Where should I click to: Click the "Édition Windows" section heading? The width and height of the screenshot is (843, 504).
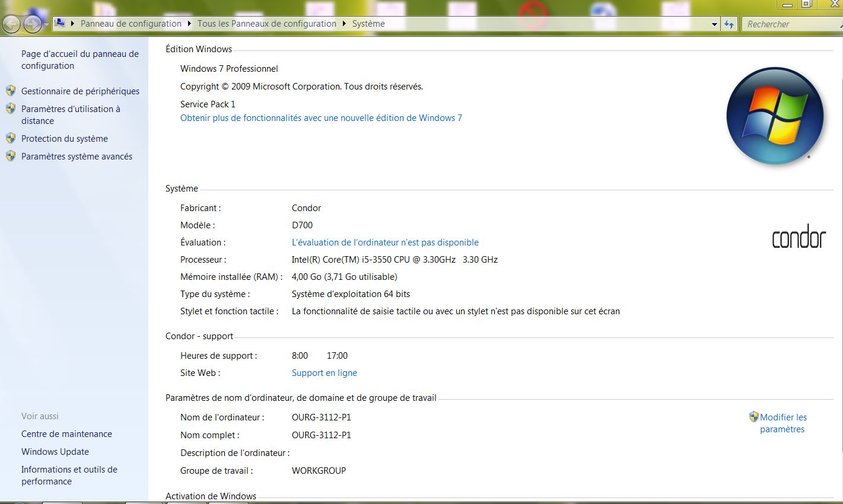[199, 49]
